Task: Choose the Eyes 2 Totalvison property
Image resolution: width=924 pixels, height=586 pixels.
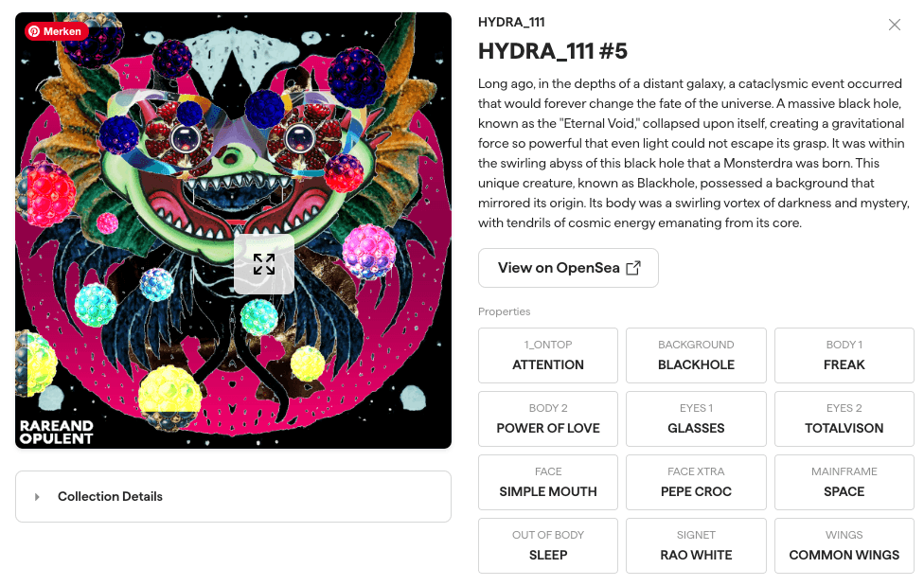Action: pyautogui.click(x=844, y=419)
